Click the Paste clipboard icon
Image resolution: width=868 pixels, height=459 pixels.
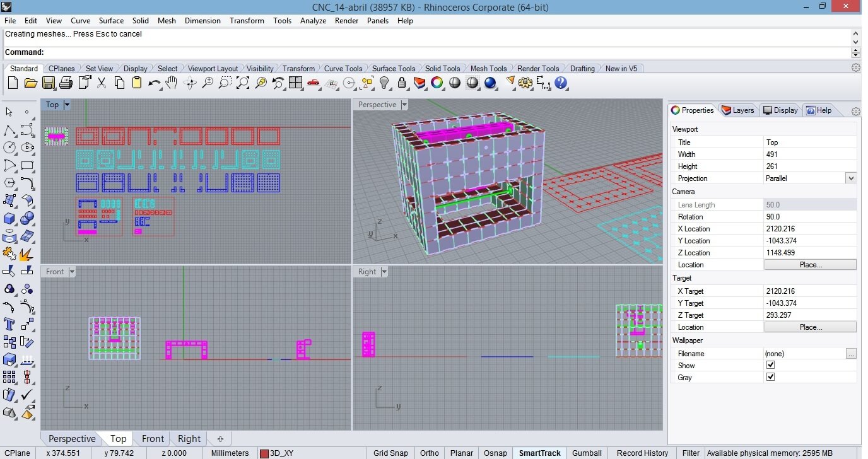pos(137,83)
